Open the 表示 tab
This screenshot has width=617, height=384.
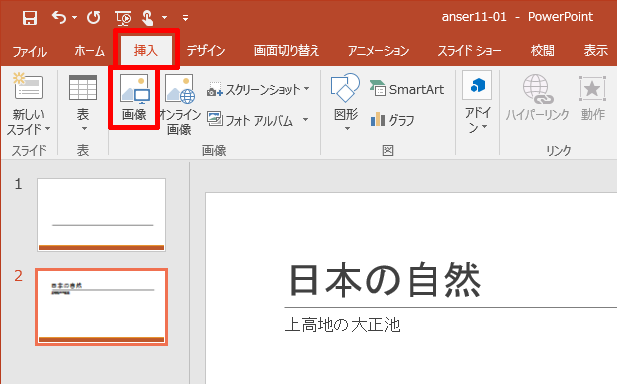(x=595, y=51)
